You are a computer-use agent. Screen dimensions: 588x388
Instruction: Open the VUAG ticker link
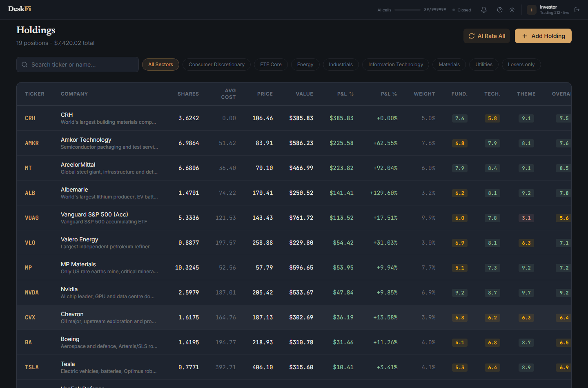(32, 218)
